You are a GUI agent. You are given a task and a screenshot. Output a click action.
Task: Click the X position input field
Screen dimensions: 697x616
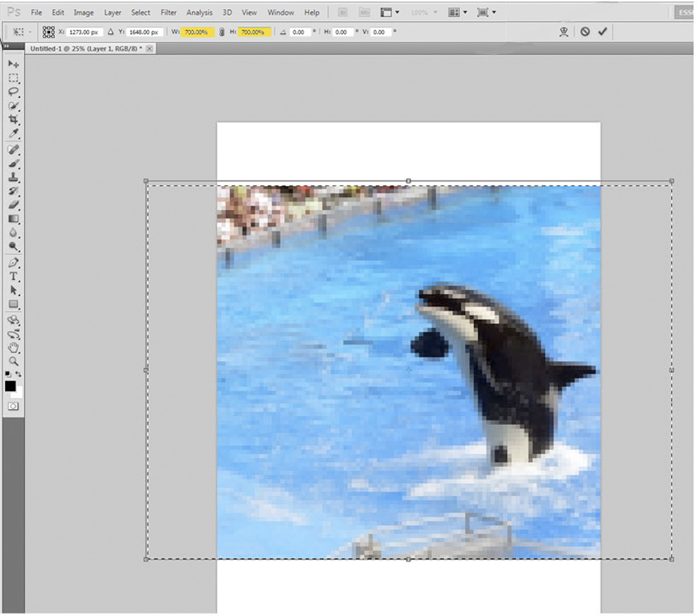[x=84, y=32]
